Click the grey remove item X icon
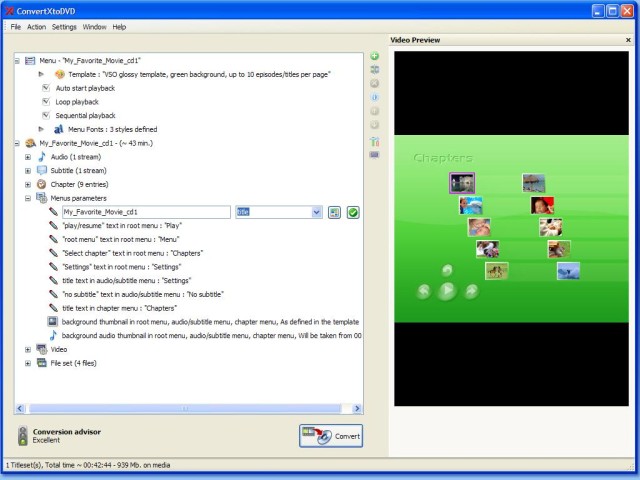The image size is (640, 480). tap(374, 83)
